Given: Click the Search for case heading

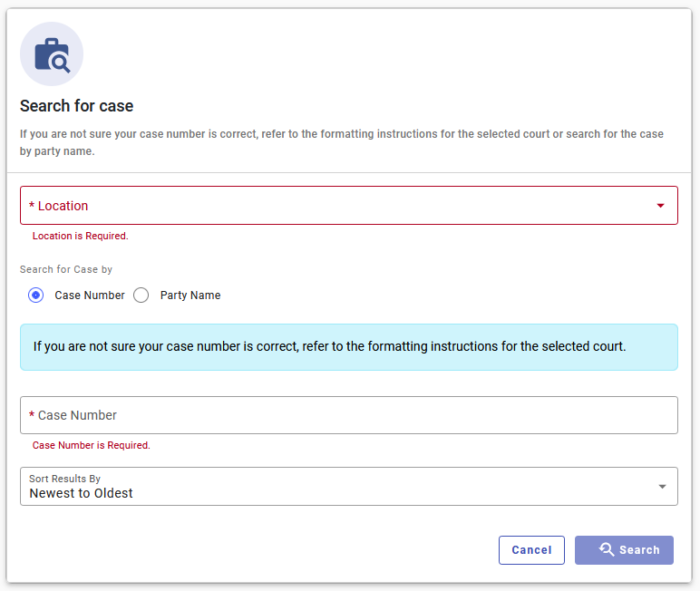Looking at the screenshot, I should (x=76, y=106).
